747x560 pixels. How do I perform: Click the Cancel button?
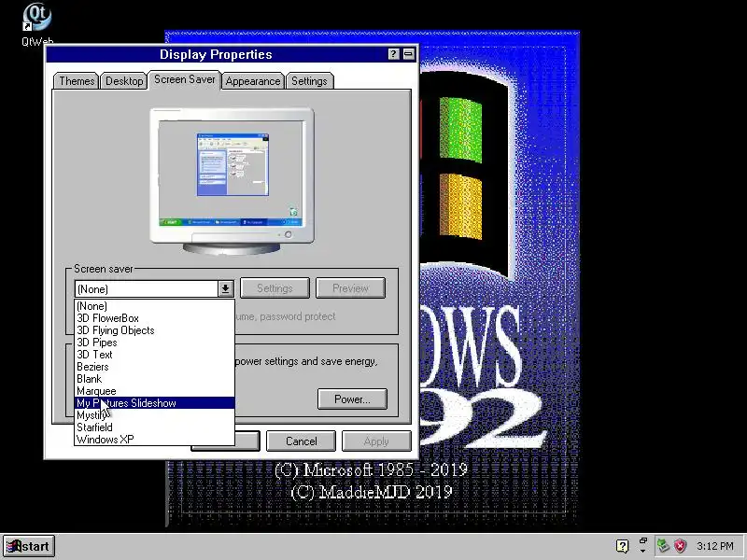click(301, 441)
